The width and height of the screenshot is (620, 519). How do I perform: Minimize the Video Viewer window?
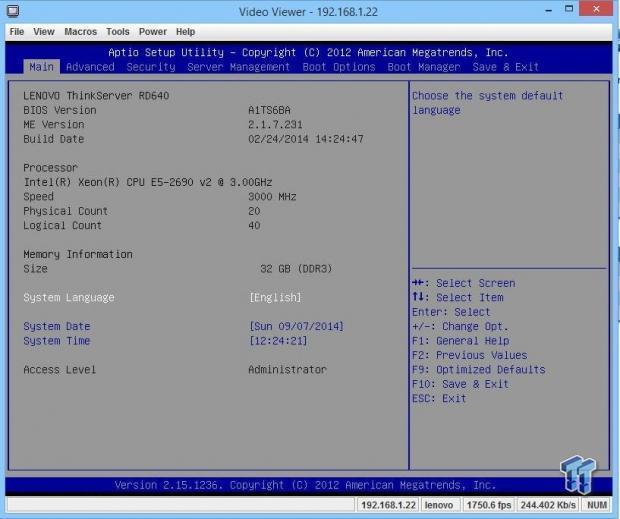[548, 9]
